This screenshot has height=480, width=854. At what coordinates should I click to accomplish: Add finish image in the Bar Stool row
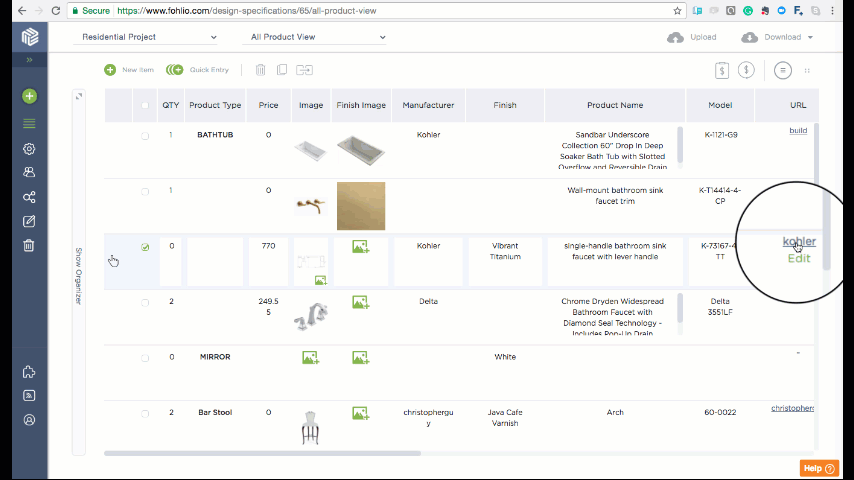pos(361,414)
